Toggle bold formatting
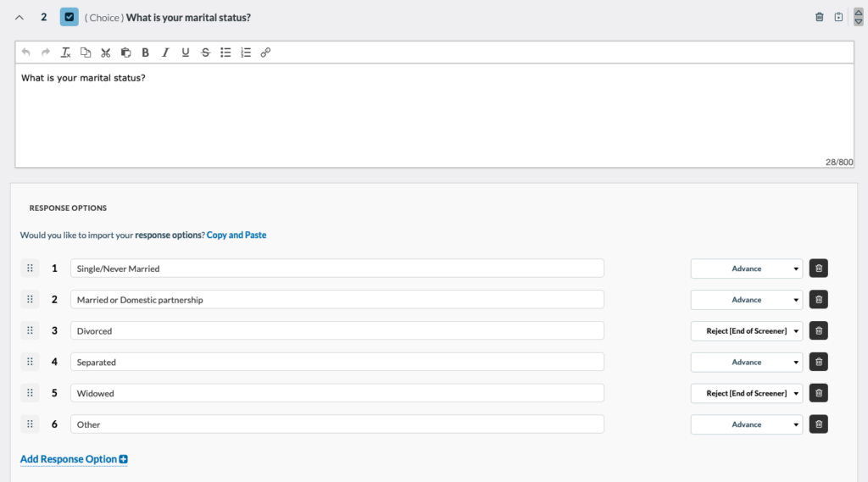Viewport: 868px width, 482px height. [x=146, y=53]
